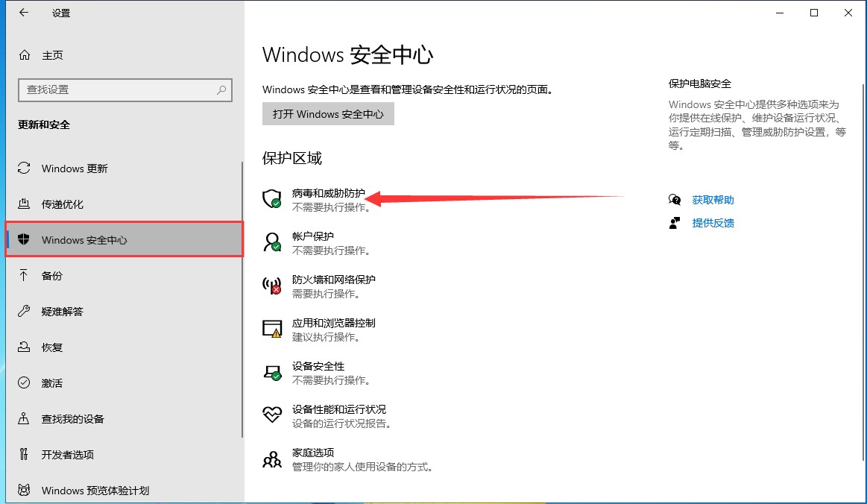867x504 pixels.
Task: Select Windows 安全中心 in sidebar
Action: (x=124, y=239)
